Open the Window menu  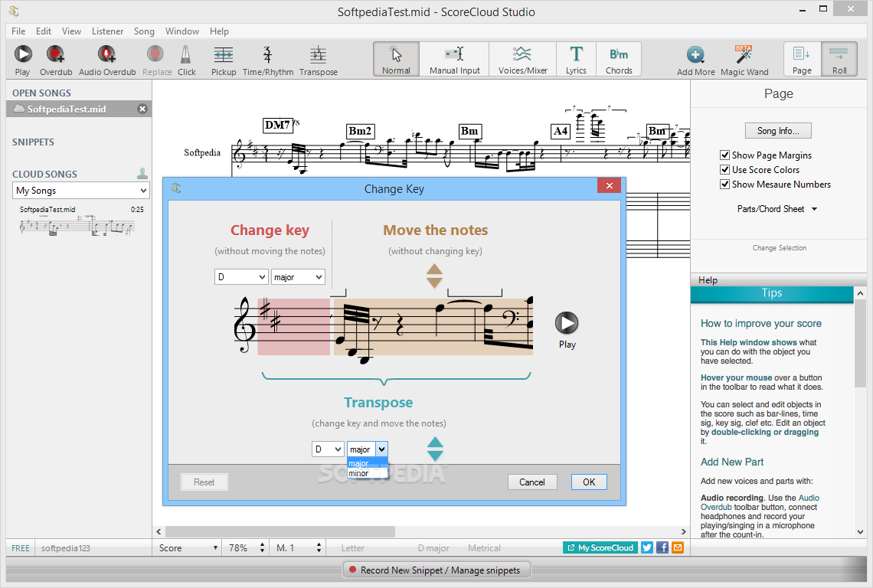point(182,31)
